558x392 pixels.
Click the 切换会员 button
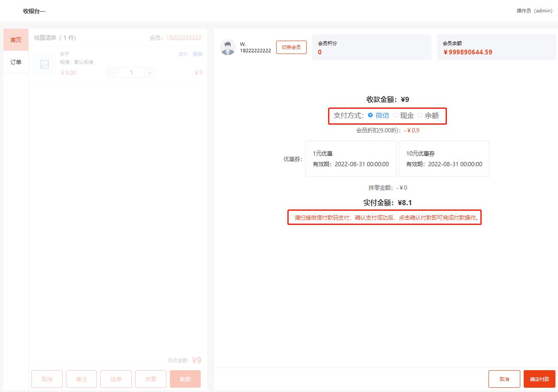pyautogui.click(x=291, y=47)
